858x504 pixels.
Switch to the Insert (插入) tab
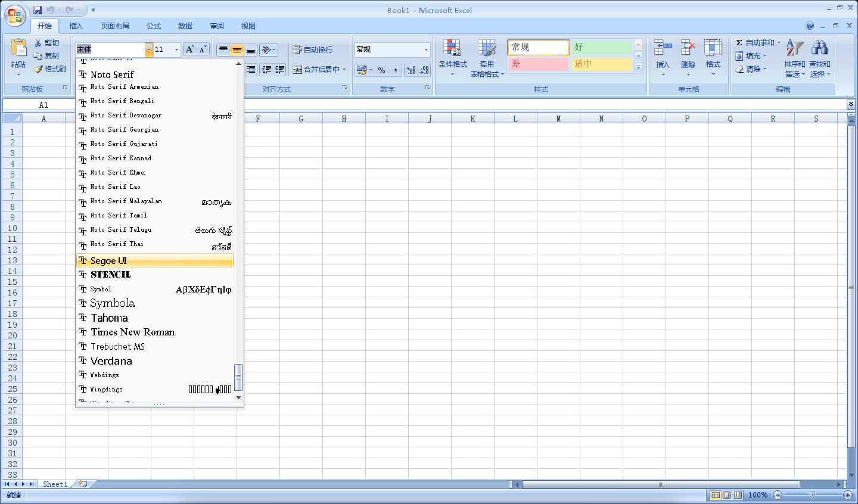(x=76, y=26)
